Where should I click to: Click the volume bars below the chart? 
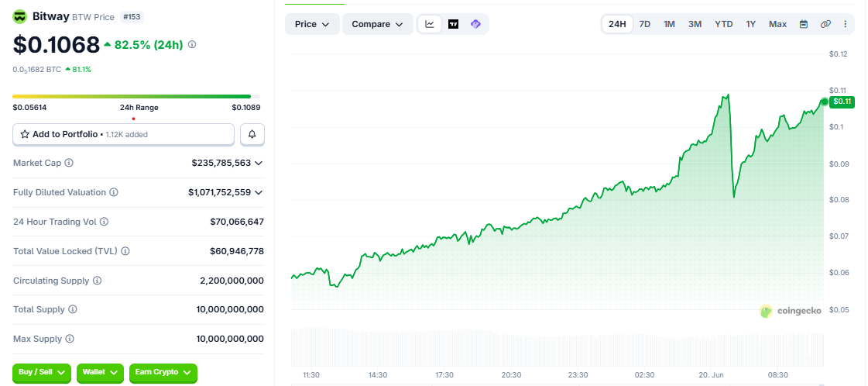557,346
